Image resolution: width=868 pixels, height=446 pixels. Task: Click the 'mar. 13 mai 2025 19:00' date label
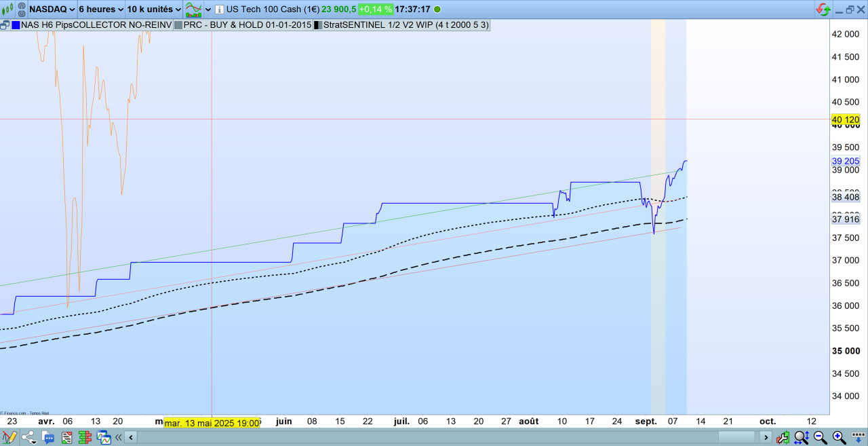pyautogui.click(x=212, y=423)
